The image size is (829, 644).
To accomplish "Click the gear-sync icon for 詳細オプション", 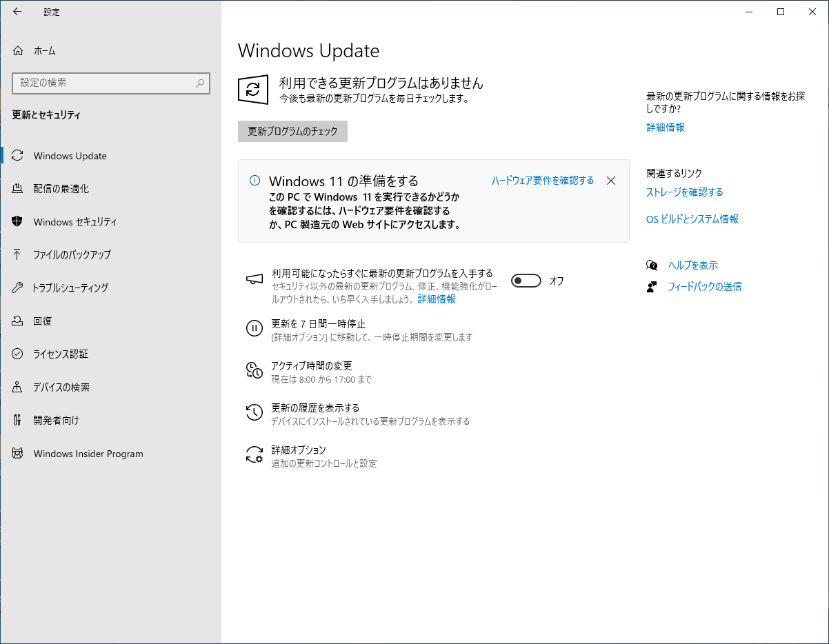I will [x=254, y=454].
